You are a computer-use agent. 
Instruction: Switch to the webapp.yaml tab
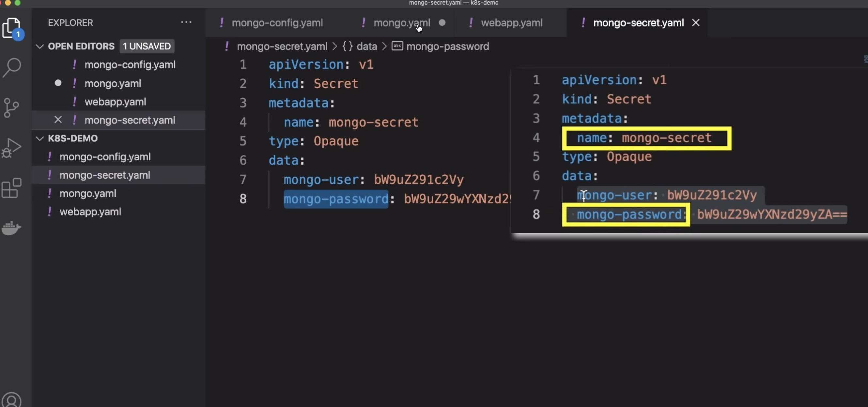[512, 23]
